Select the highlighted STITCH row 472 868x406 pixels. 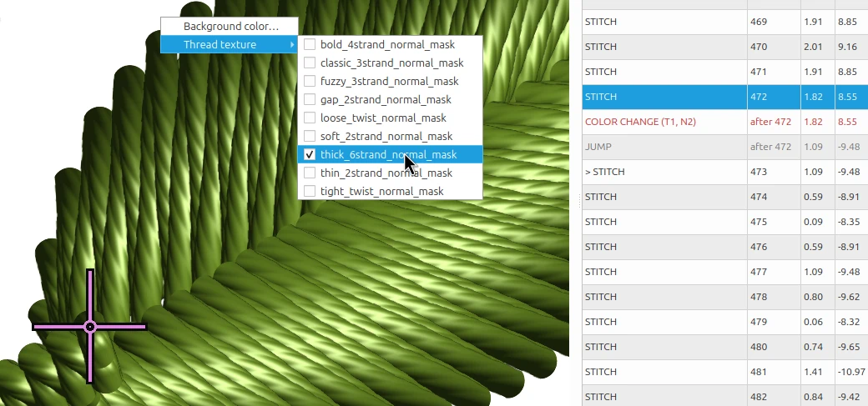click(x=724, y=97)
